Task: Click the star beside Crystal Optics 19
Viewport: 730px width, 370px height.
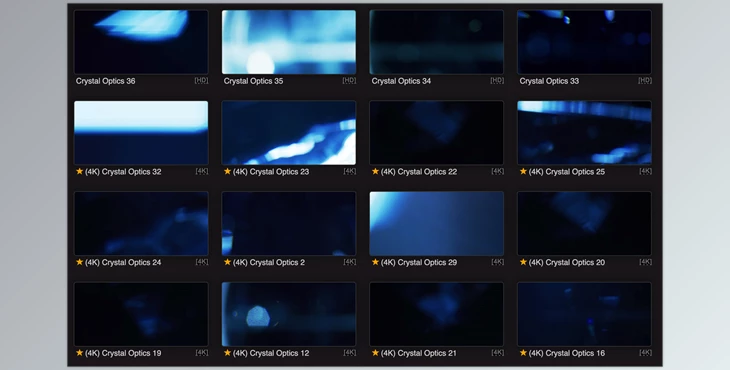Action: click(80, 353)
